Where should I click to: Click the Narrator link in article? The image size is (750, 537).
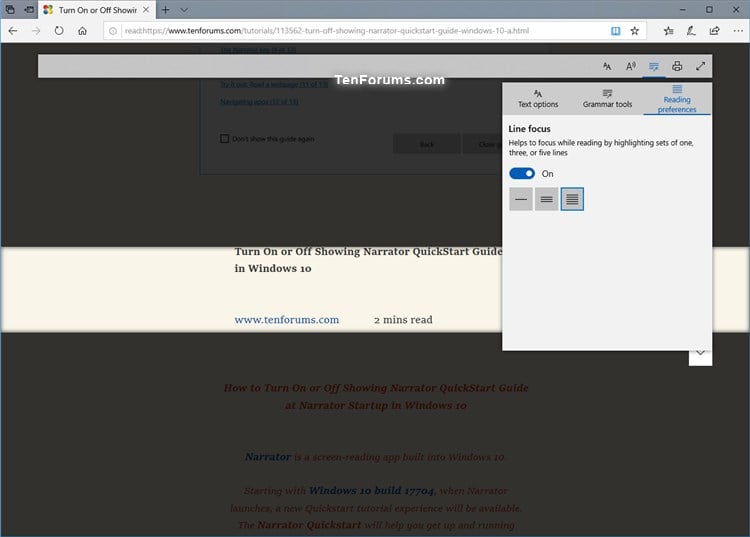tap(268, 457)
